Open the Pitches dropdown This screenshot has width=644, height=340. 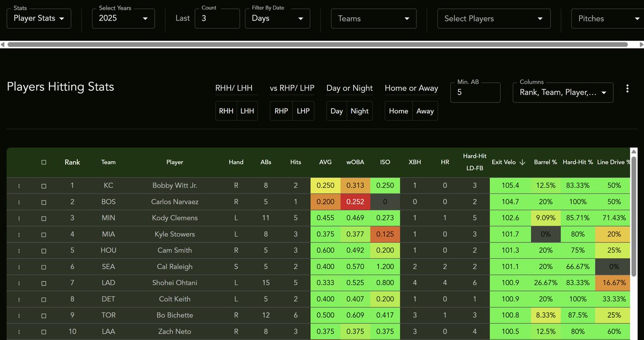[608, 18]
